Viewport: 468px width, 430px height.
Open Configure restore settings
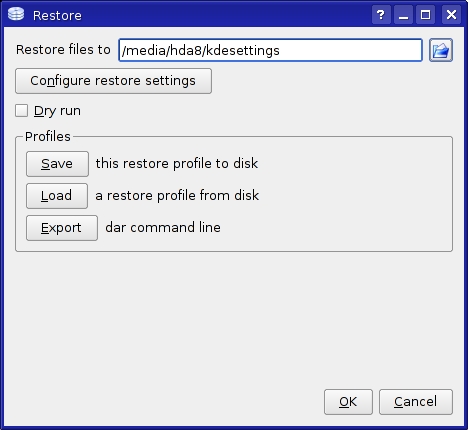[x=113, y=81]
